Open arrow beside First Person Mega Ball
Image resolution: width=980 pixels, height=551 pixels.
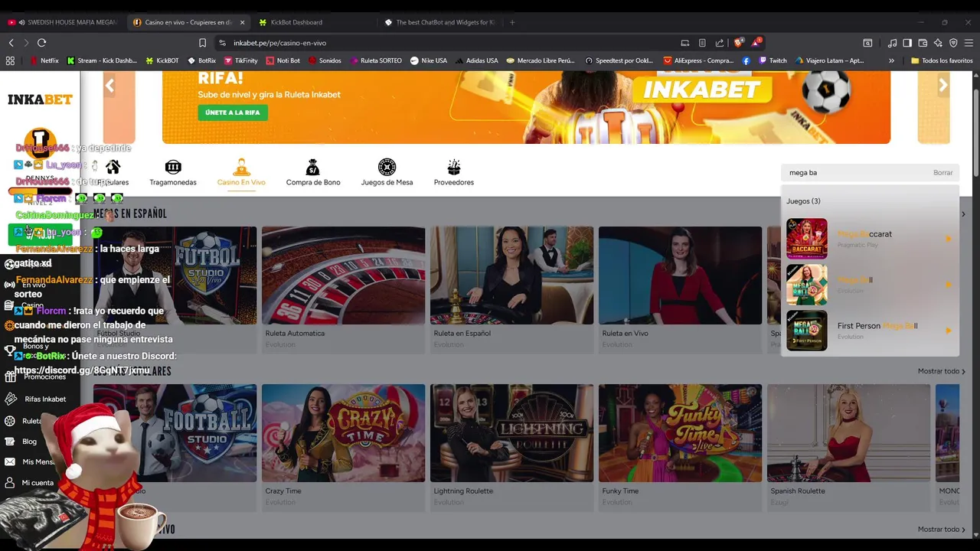[948, 331]
